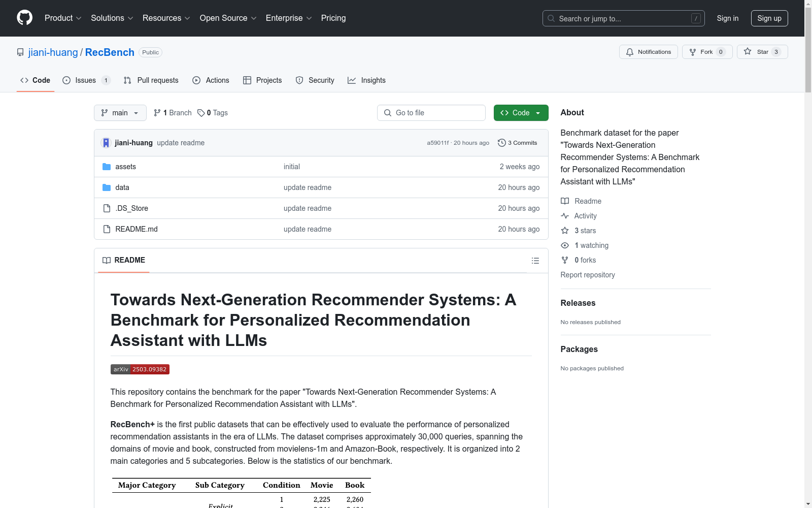Open the README.md file name link
This screenshot has width=812, height=508.
[137, 229]
